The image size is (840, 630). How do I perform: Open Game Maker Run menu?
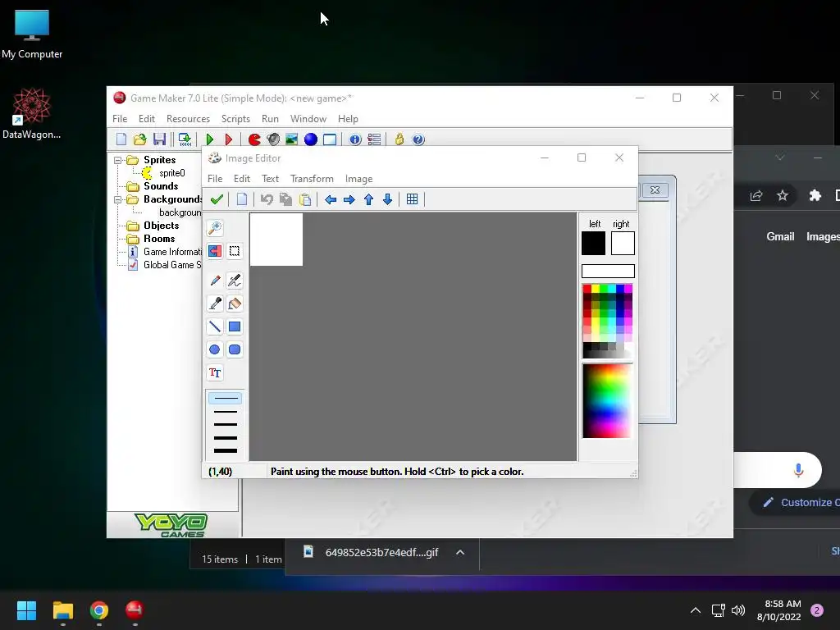coord(270,118)
